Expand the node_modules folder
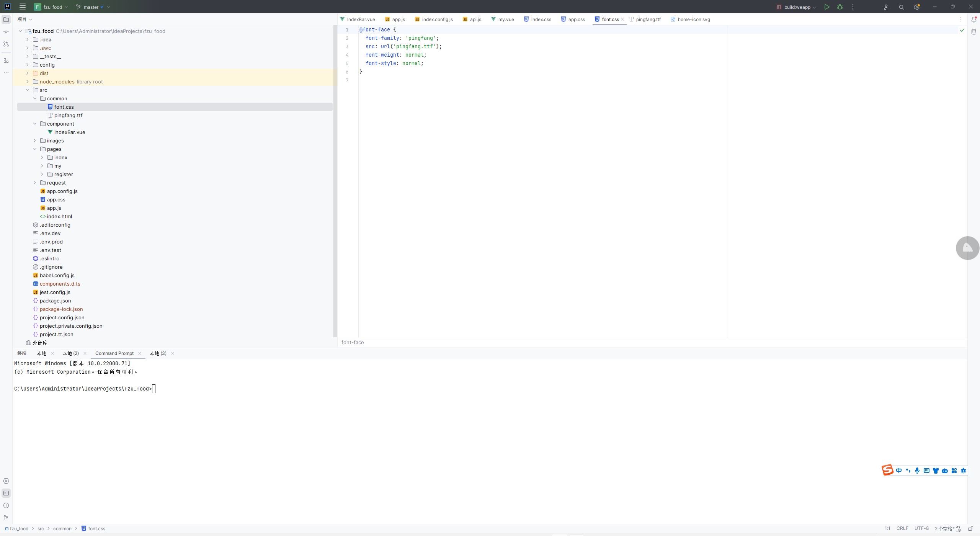 (x=28, y=82)
